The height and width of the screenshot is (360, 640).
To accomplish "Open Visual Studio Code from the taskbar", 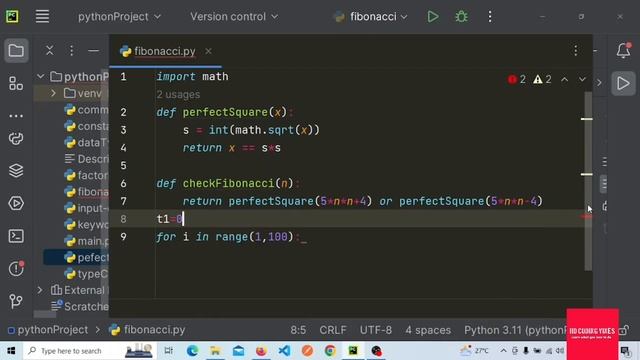I will coord(284,351).
